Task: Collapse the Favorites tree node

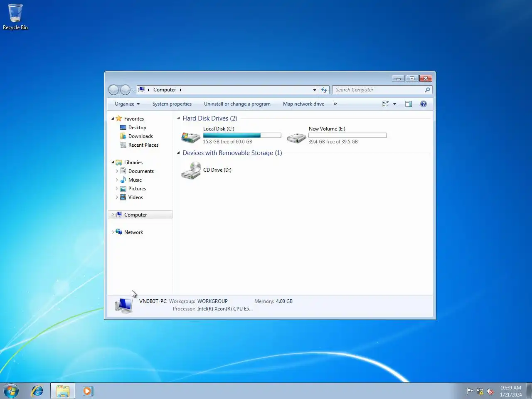Action: (x=113, y=119)
